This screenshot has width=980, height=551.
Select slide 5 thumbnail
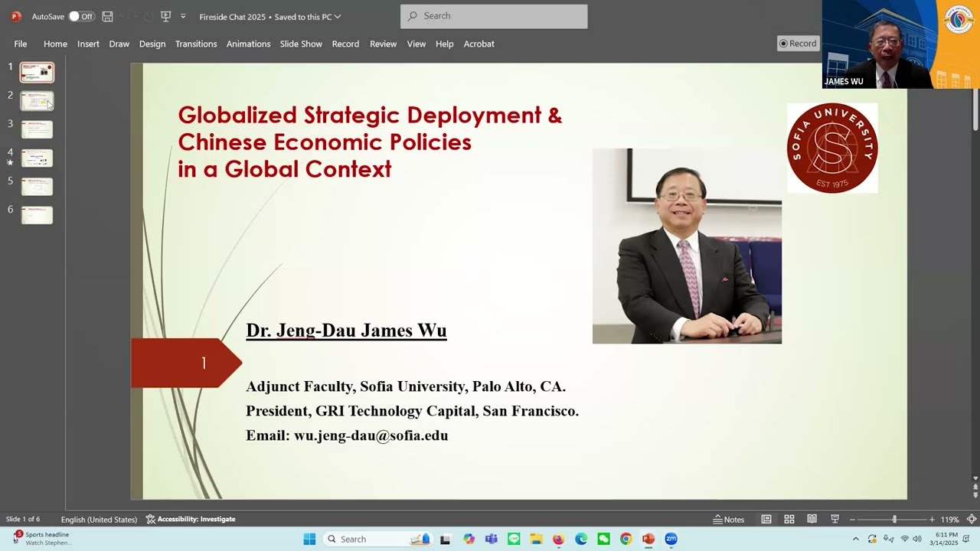click(37, 187)
